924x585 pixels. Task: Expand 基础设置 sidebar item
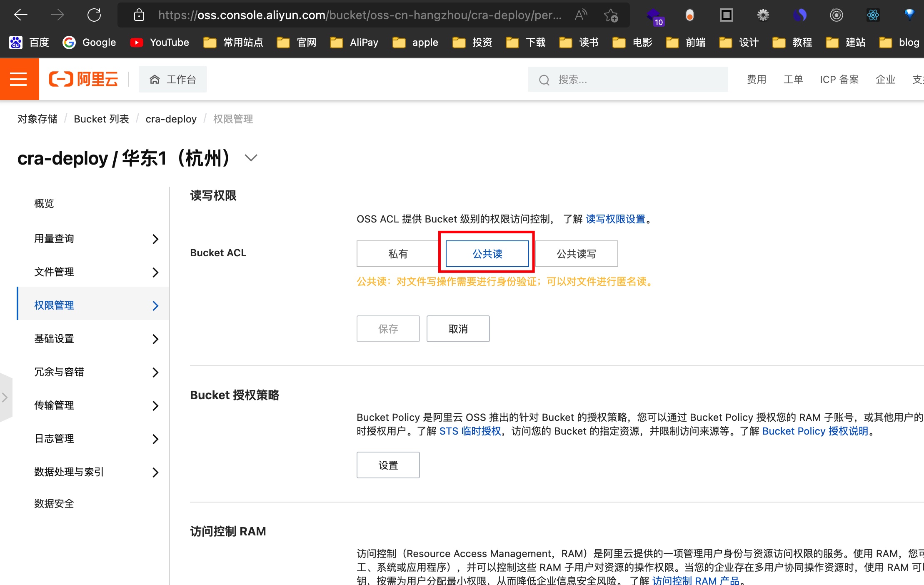pyautogui.click(x=93, y=339)
